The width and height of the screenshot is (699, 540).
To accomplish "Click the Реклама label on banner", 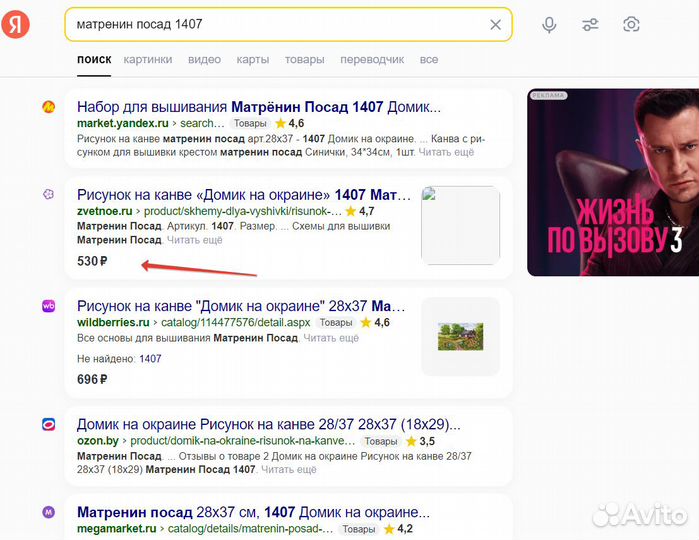I will click(548, 95).
